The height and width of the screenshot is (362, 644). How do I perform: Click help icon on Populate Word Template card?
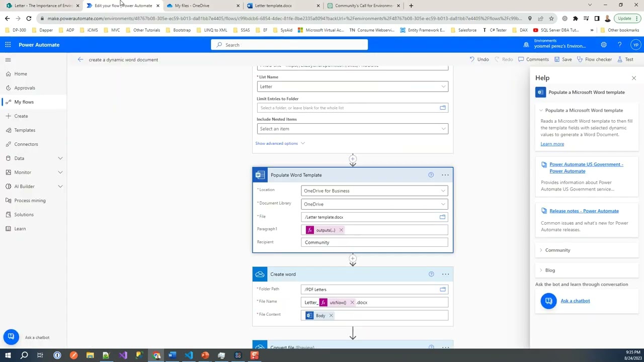click(x=431, y=175)
